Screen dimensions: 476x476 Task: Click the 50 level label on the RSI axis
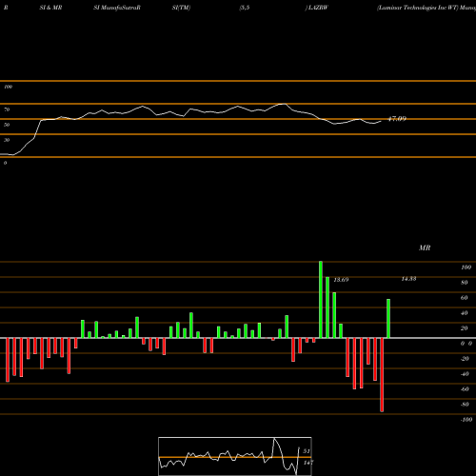pos(7,125)
